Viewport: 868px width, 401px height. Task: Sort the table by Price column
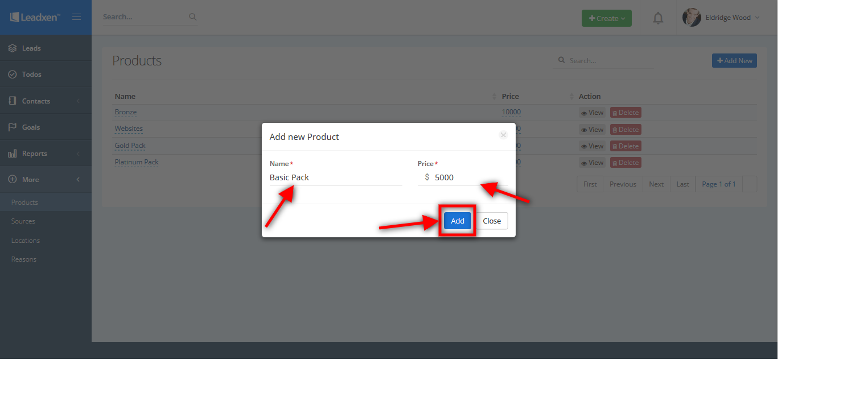point(537,97)
